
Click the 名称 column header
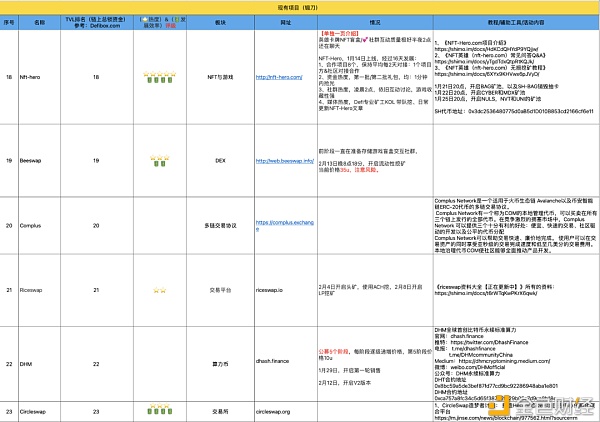[39, 23]
